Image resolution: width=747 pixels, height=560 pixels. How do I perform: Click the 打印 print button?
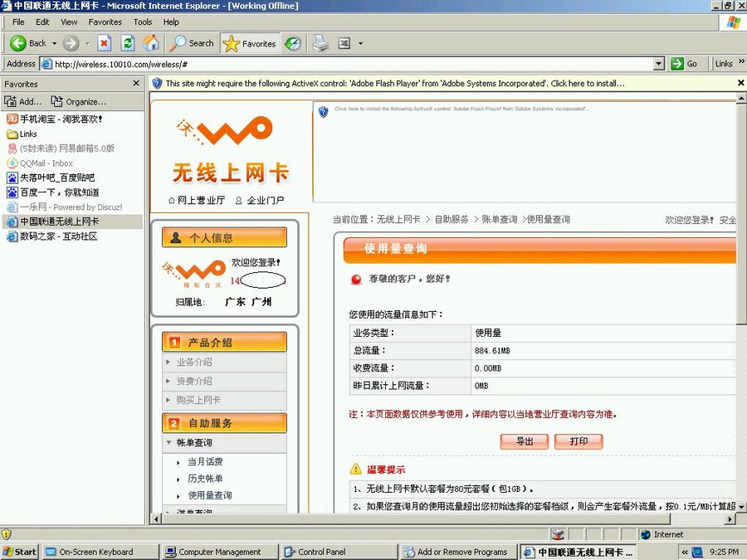coord(579,441)
